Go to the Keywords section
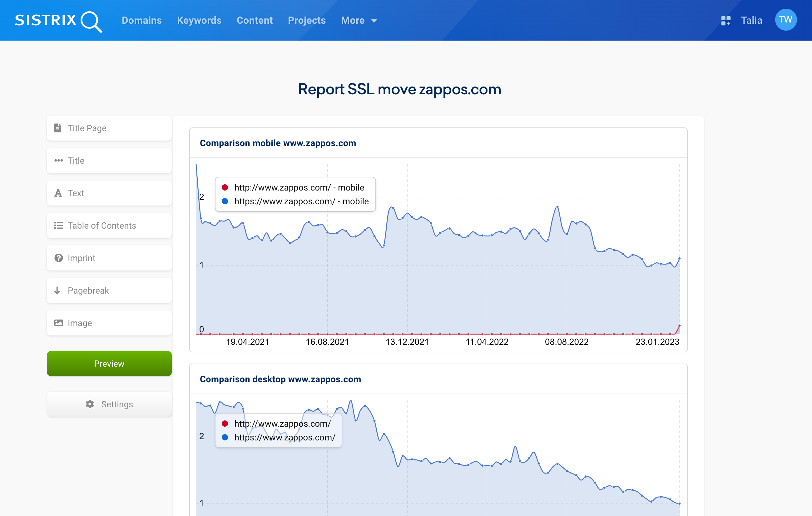Viewport: 812px width, 516px height. (x=199, y=21)
